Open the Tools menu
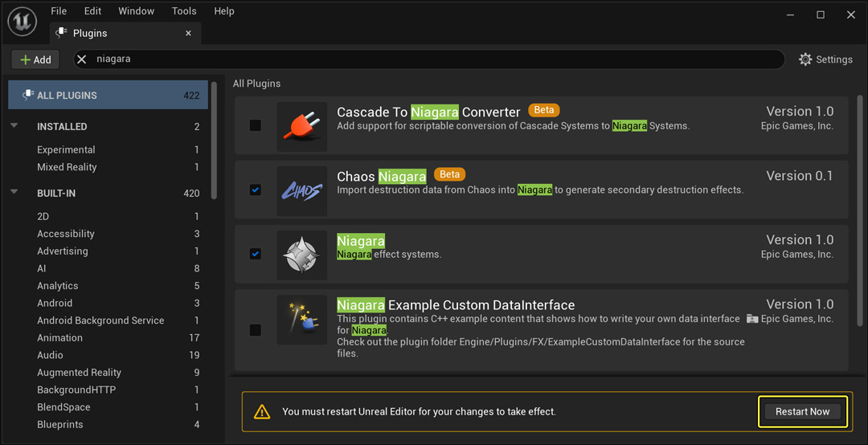 pos(184,11)
